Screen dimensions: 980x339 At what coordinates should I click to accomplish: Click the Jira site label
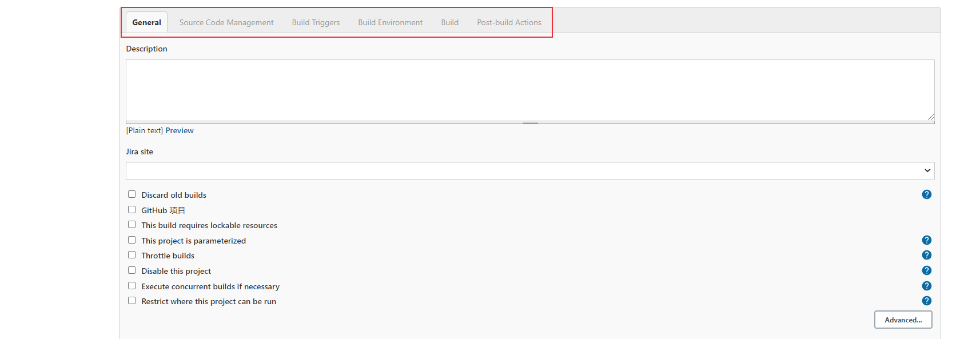click(140, 151)
